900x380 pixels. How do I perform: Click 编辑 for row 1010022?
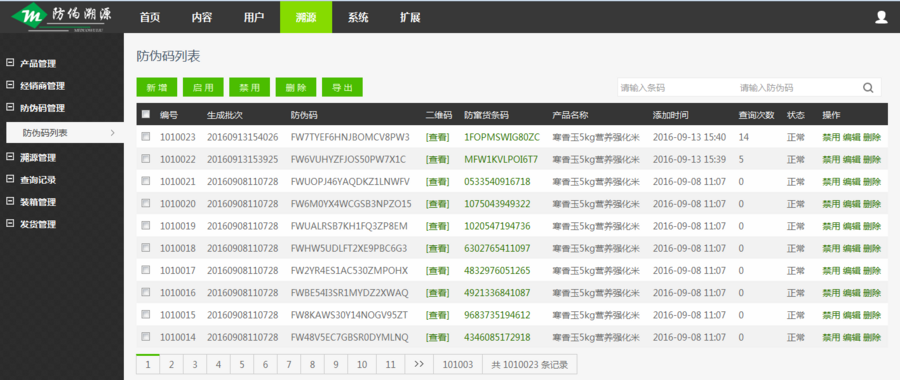851,159
